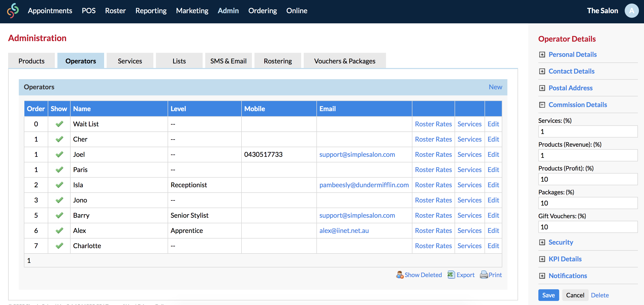The width and height of the screenshot is (644, 305).
Task: Toggle the Show checkmark for Charlotte
Action: point(59,246)
